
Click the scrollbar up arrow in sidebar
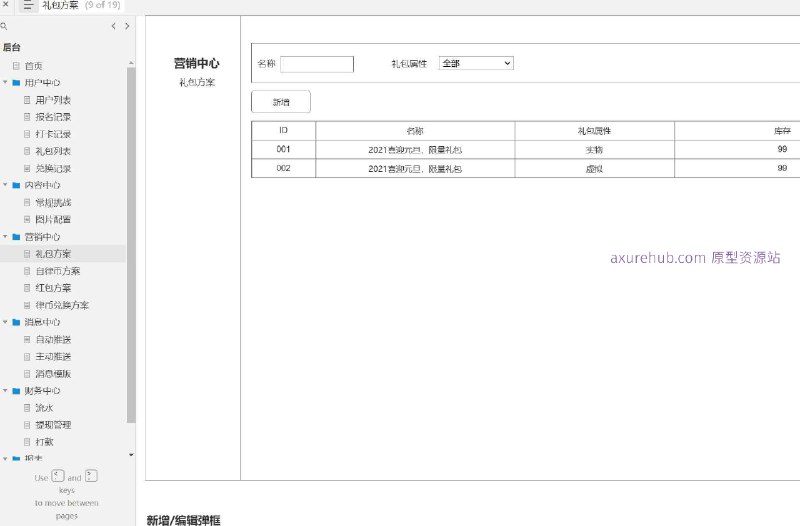(131, 63)
